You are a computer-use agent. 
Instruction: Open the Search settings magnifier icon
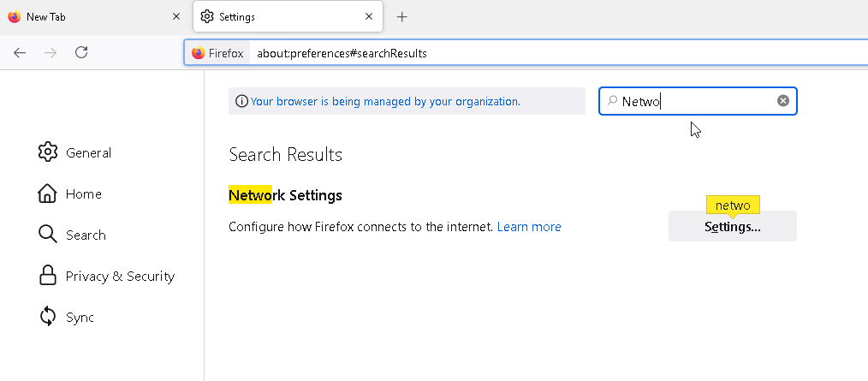48,235
